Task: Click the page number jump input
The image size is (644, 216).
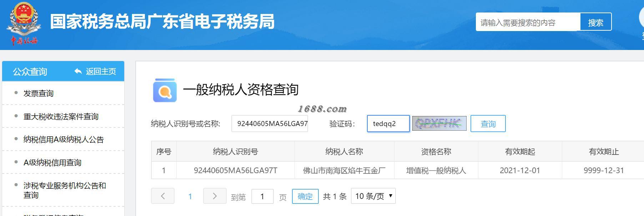Action: 262,196
